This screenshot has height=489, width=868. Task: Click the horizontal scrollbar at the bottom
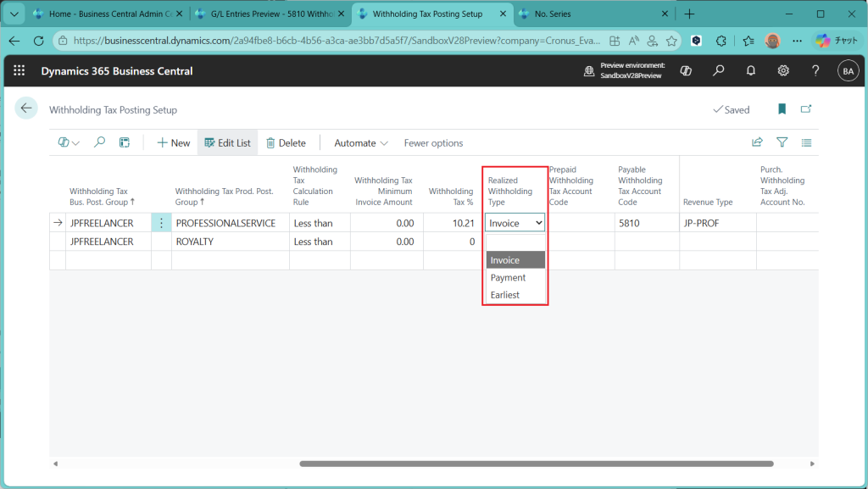[536, 464]
